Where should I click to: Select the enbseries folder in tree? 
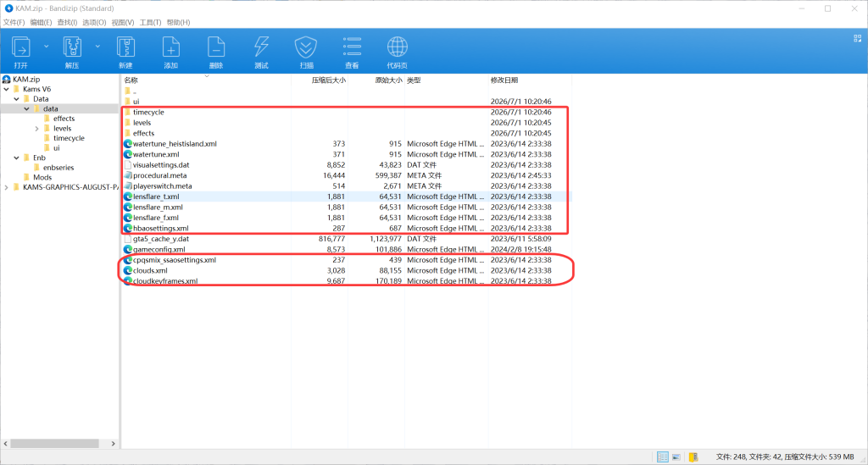(x=58, y=168)
